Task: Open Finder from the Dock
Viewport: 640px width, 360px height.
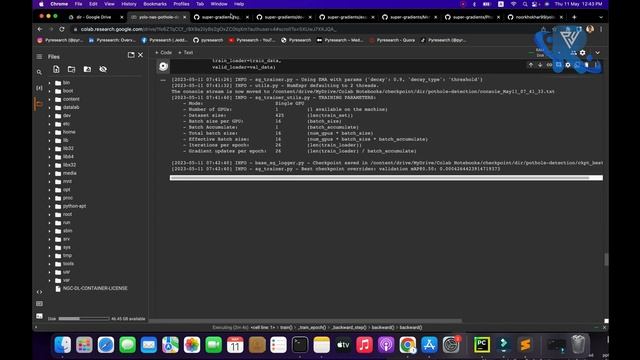Action: pos(62,344)
